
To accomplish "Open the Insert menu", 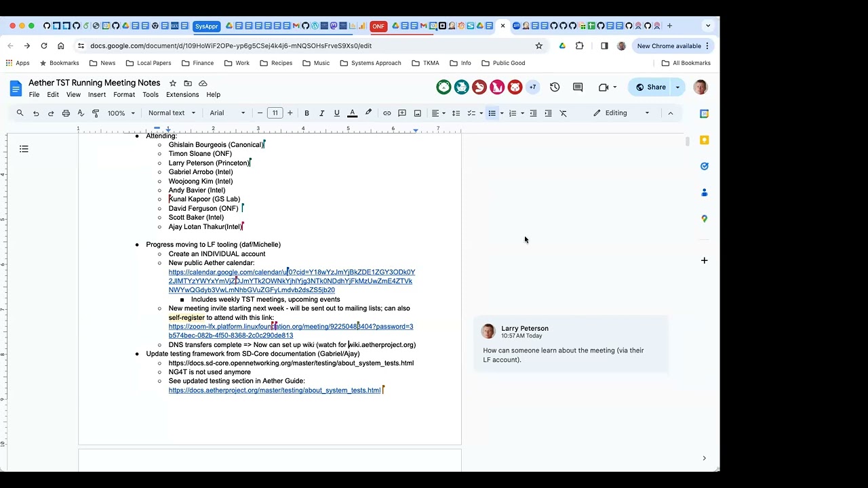I will coord(97,95).
